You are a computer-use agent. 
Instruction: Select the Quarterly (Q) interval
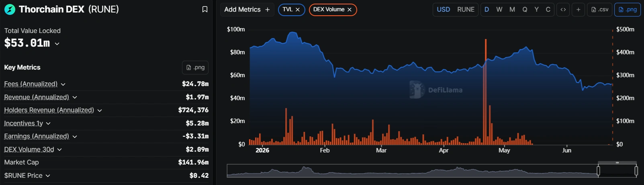[x=525, y=10]
